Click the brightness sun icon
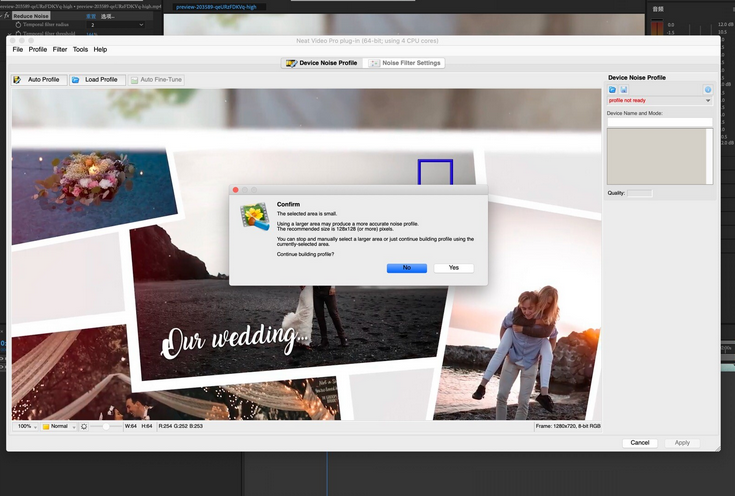The height and width of the screenshot is (496, 735). click(x=84, y=427)
